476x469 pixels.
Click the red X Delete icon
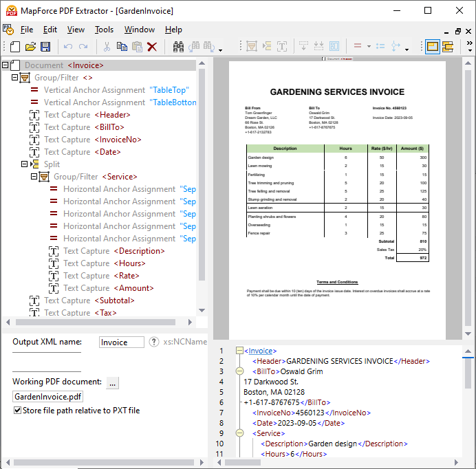(x=152, y=47)
